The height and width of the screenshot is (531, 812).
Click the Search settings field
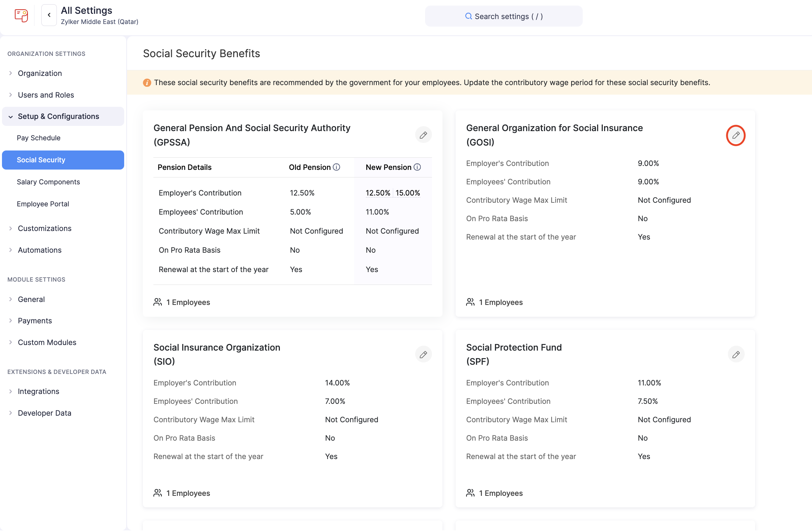coord(504,16)
